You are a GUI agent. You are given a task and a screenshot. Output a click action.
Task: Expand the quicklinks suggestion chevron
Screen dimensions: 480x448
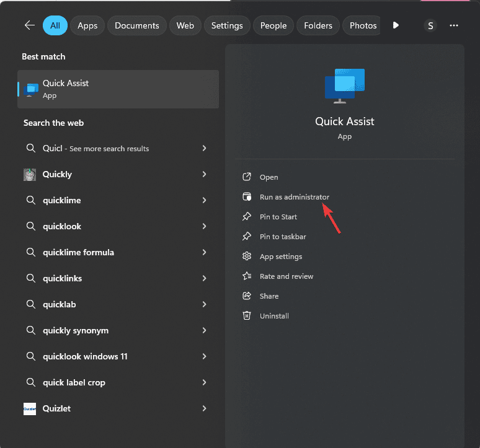click(204, 278)
